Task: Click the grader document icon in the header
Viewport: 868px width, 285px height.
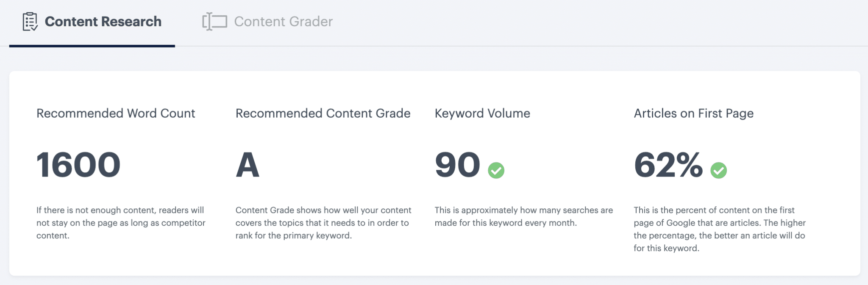Action: click(x=213, y=21)
